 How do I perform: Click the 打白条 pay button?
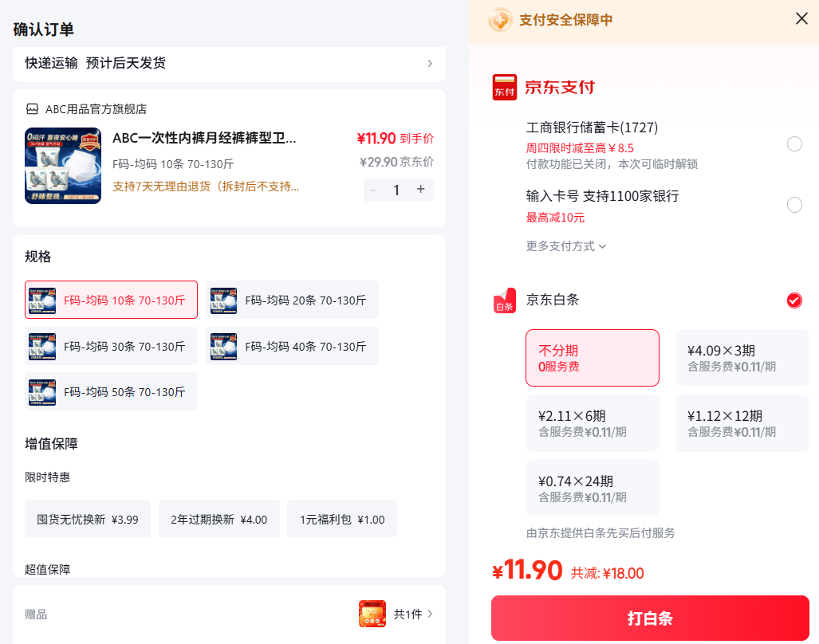[650, 618]
